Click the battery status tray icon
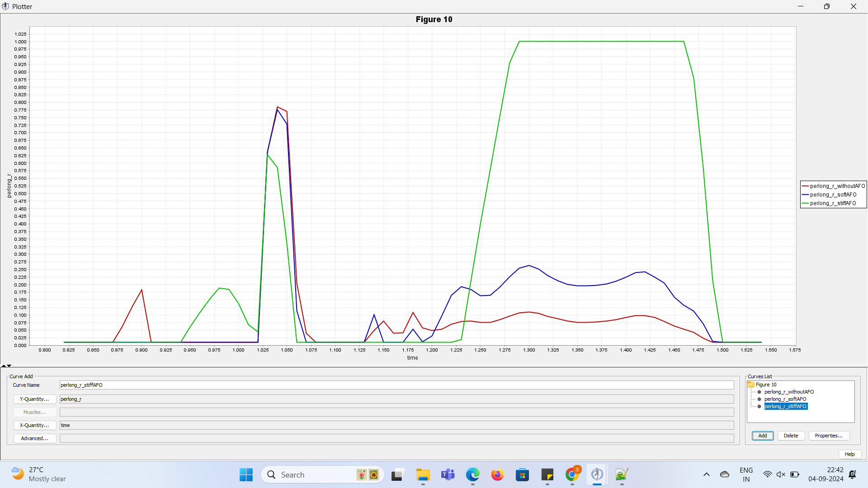This screenshot has height=488, width=868. coord(794,474)
